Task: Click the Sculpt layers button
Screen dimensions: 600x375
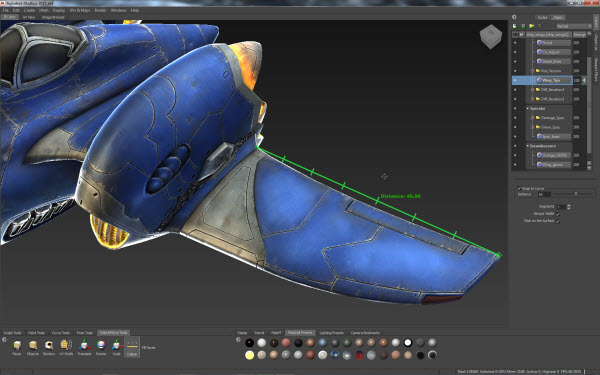Action: (542, 18)
